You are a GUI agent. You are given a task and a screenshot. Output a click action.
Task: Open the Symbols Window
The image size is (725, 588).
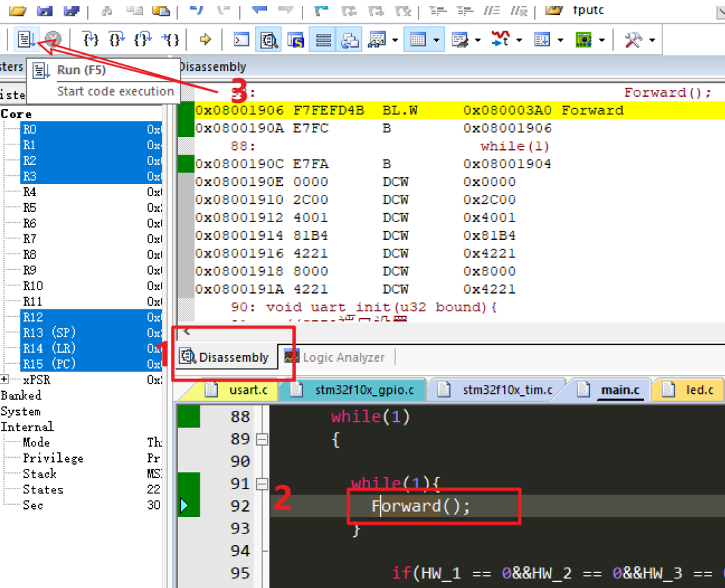coord(296,40)
